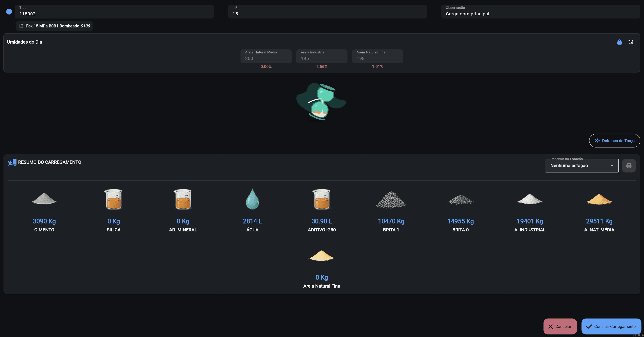
Task: Toggle the blue lock icon in Umidades do Dia
Action: [x=619, y=42]
